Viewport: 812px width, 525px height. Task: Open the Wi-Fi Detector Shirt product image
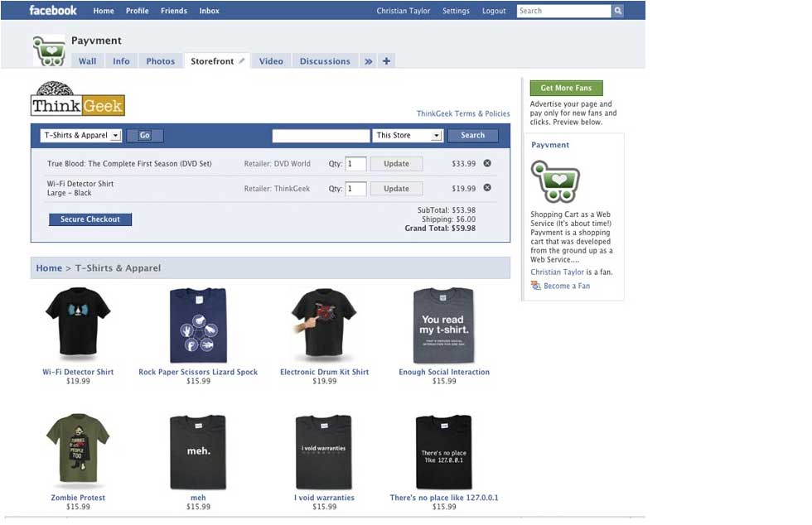pos(78,324)
